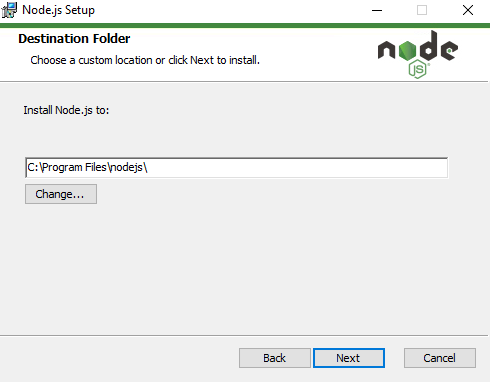Open the Change... folder browser

point(61,194)
